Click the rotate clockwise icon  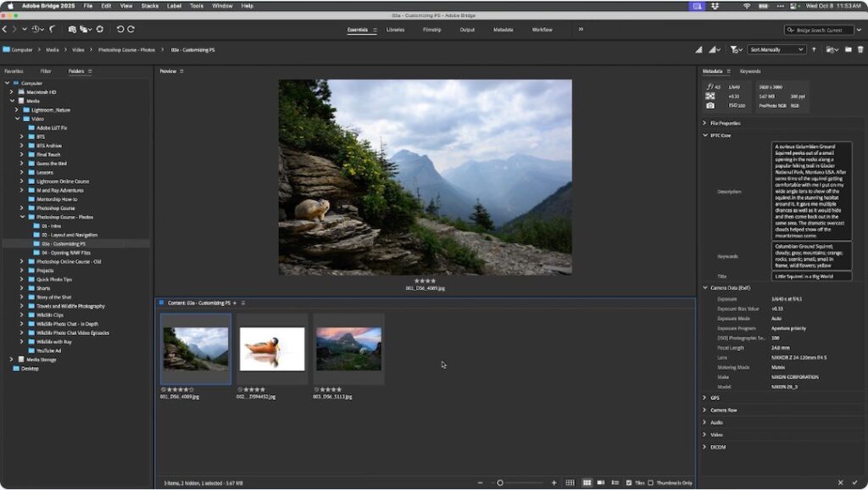point(131,30)
